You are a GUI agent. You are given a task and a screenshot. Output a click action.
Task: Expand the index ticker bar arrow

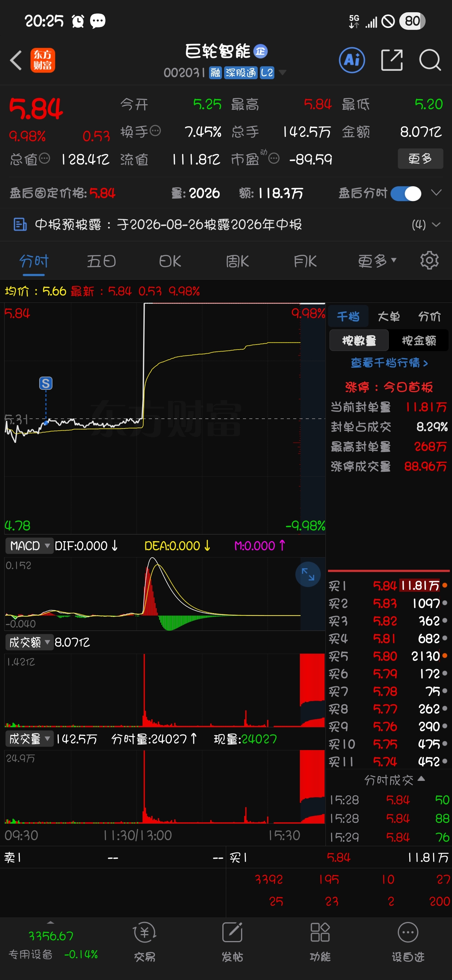tap(50, 923)
